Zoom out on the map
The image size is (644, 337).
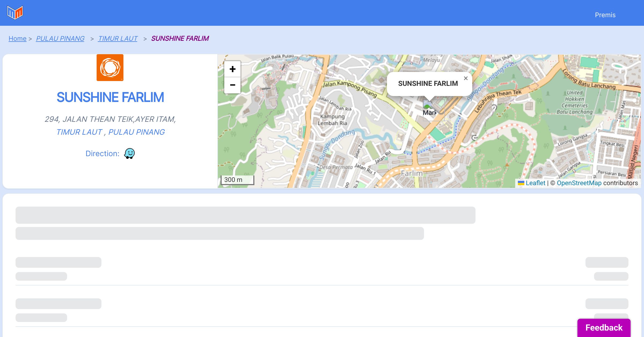point(232,85)
